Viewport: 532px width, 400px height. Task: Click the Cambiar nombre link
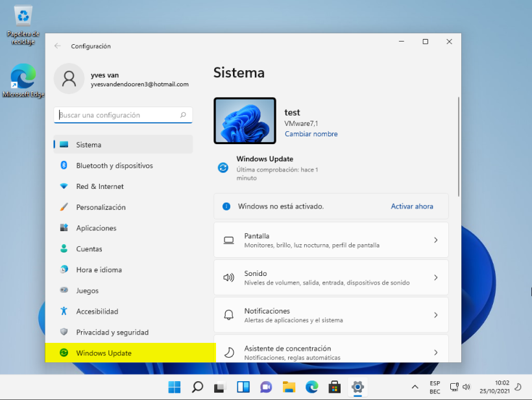pyautogui.click(x=311, y=134)
